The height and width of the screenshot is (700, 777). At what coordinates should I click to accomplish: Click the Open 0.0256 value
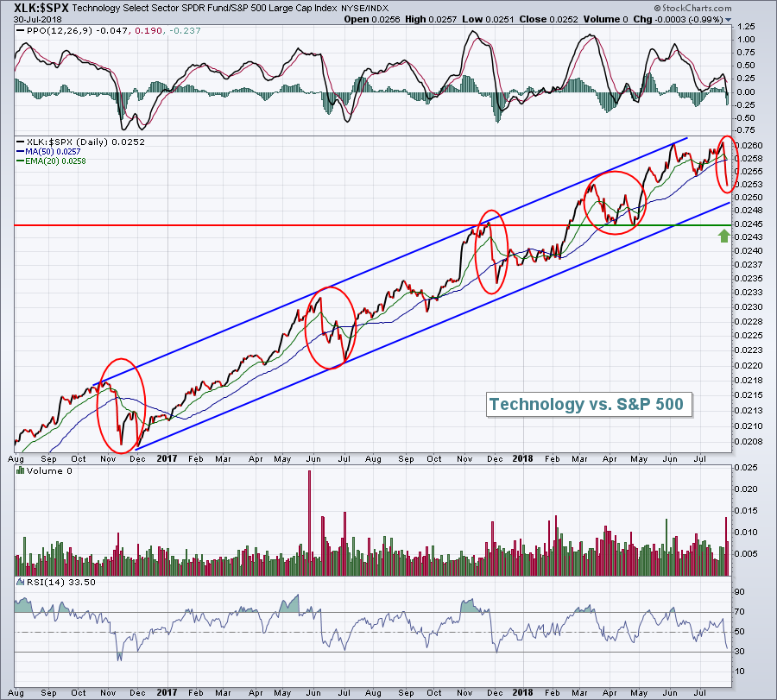point(371,19)
